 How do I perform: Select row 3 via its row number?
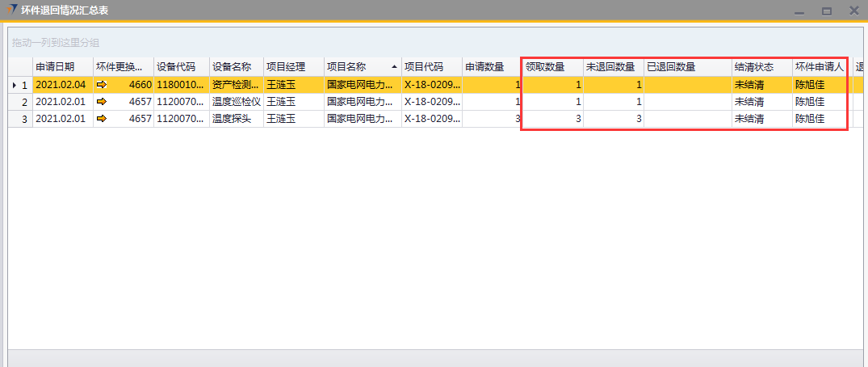24,119
